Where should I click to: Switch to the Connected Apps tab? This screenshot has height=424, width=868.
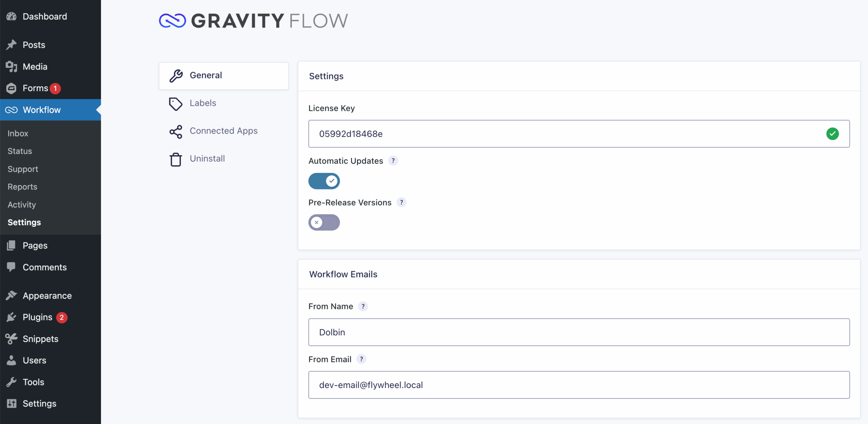tap(223, 131)
